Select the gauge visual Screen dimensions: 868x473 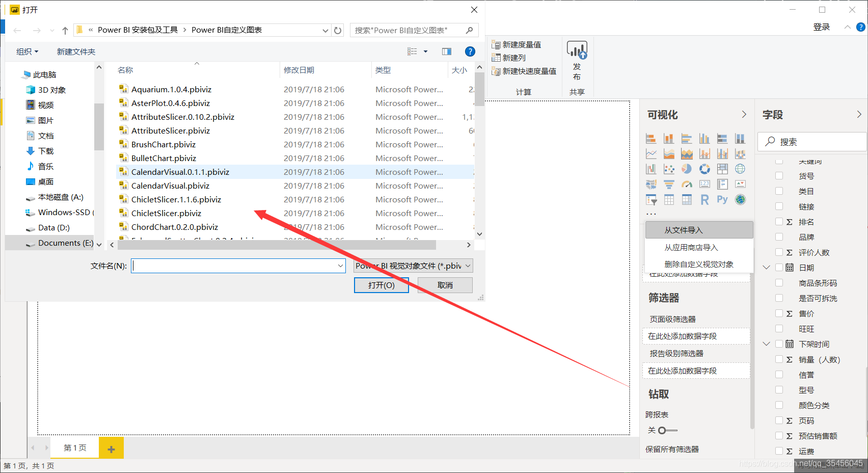point(687,184)
